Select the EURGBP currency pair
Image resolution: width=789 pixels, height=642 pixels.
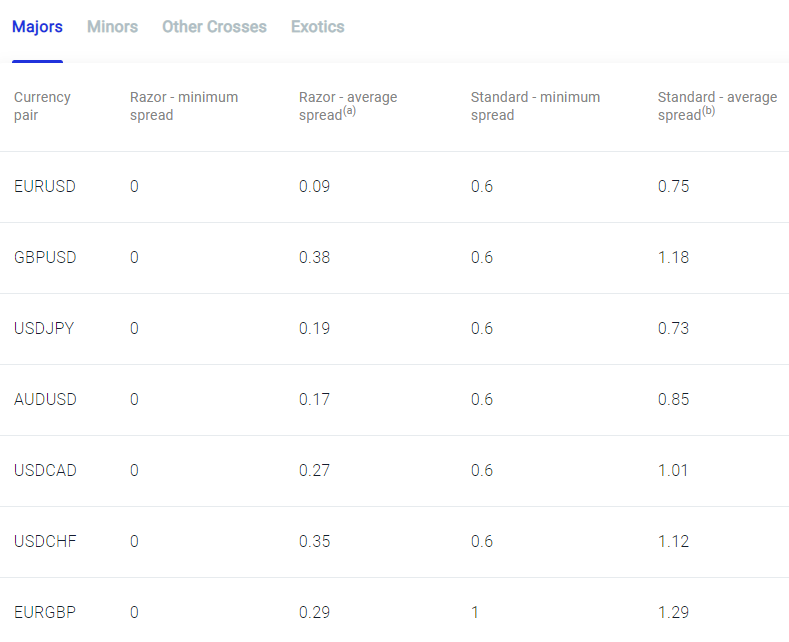coord(45,613)
